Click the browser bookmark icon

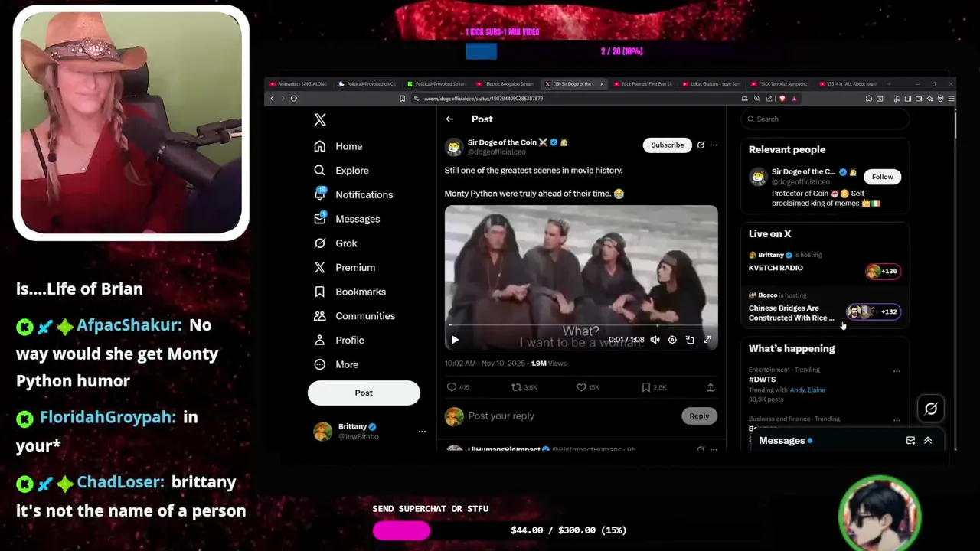(x=402, y=98)
